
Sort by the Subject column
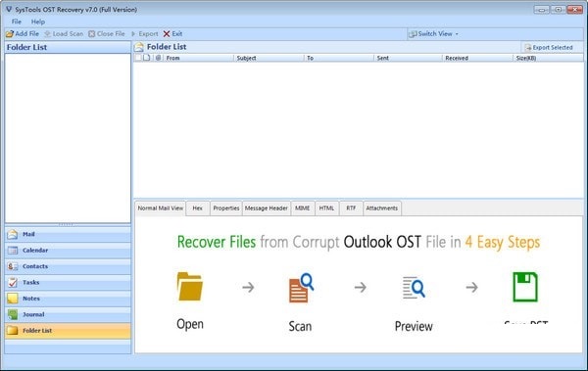[269, 58]
